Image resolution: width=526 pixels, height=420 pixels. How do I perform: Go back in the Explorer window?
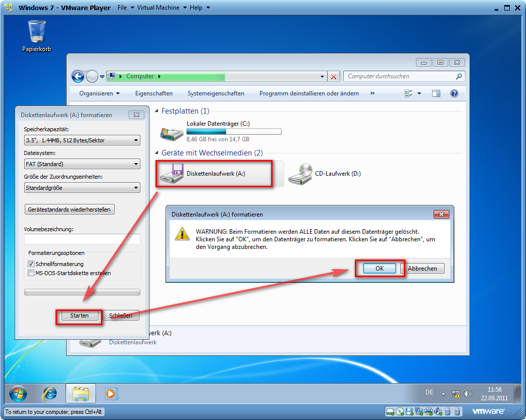coord(78,77)
